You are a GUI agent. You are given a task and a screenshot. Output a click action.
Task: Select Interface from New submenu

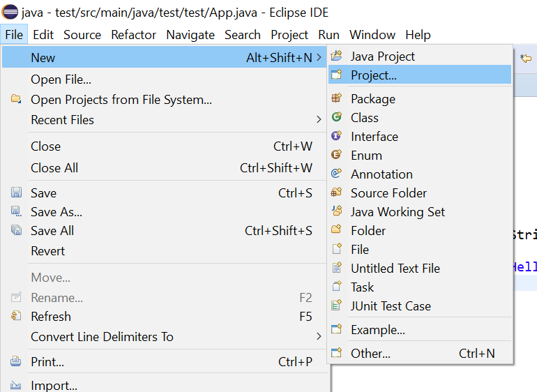[420, 137]
